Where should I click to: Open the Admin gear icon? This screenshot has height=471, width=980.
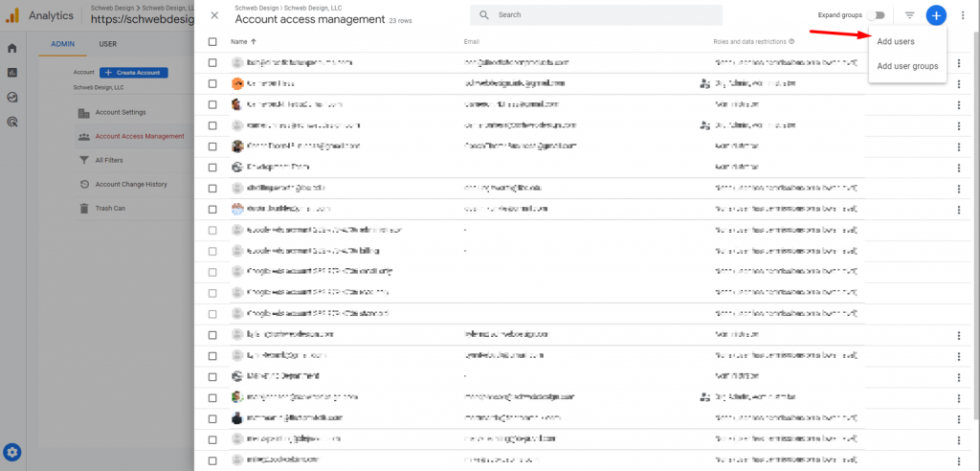tap(12, 453)
